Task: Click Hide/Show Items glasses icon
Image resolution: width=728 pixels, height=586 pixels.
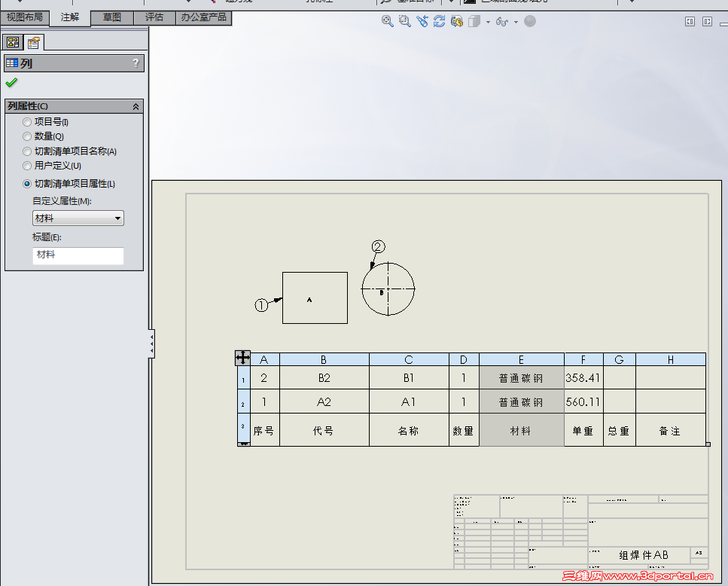Action: coord(502,21)
